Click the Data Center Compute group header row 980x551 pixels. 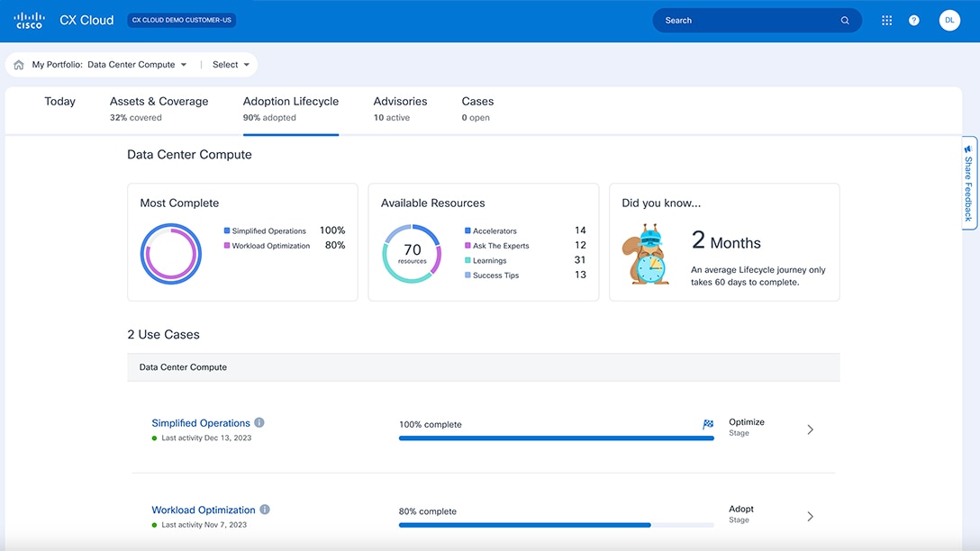(483, 367)
